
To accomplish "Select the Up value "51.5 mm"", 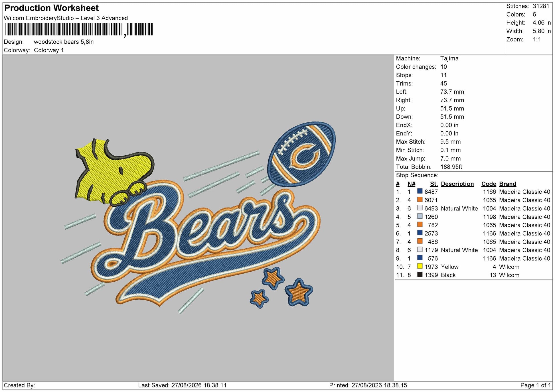I will coord(452,108).
